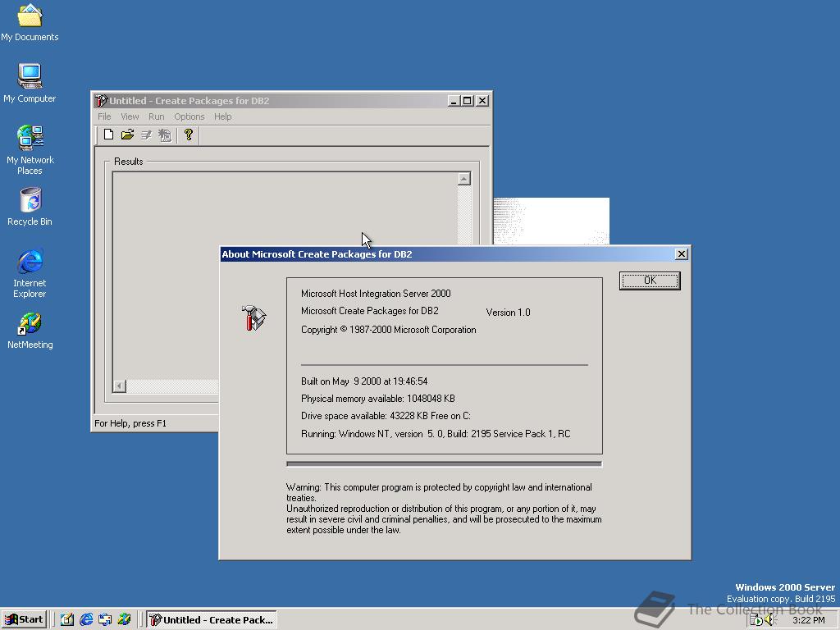Close the Create Packages for DB2 window
This screenshot has height=630, width=840.
[x=482, y=101]
